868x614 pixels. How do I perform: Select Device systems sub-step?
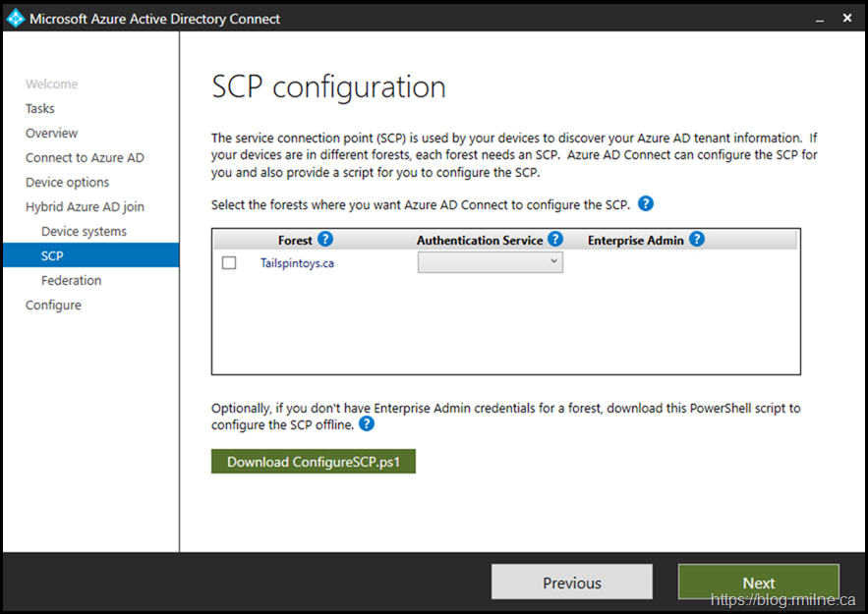[x=84, y=232]
